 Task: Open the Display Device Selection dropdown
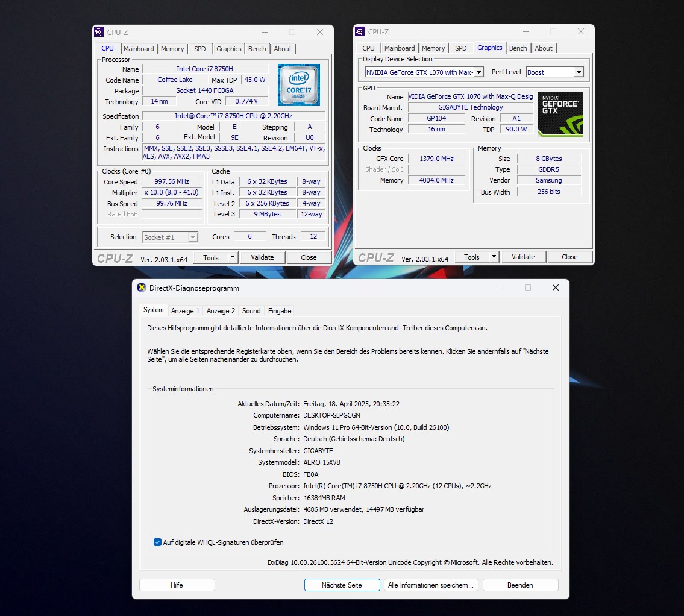(x=478, y=72)
